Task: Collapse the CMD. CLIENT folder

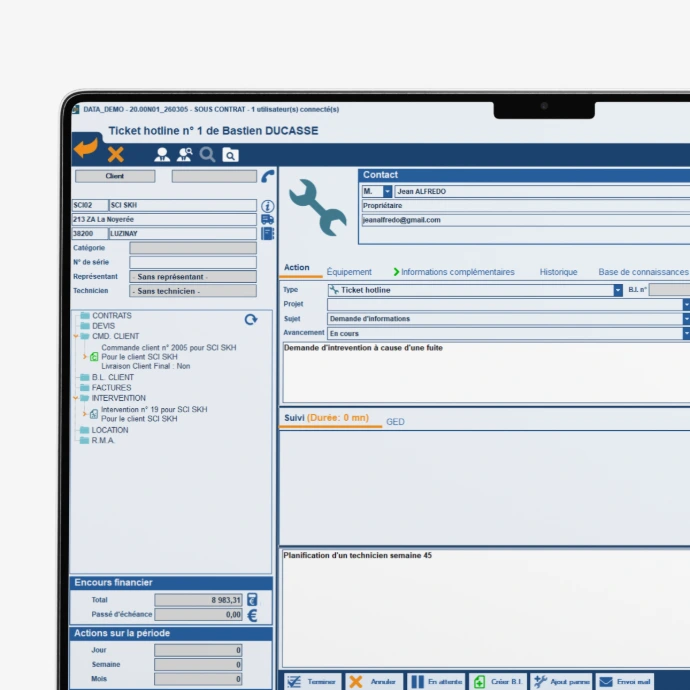Action: pyautogui.click(x=76, y=336)
